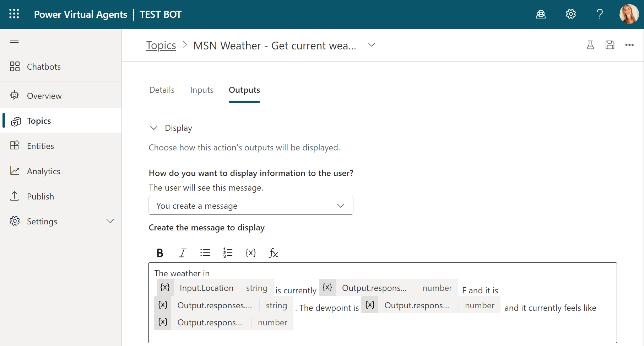Image resolution: width=644 pixels, height=346 pixels.
Task: Click the MSN Weather topic title
Action: pyautogui.click(x=275, y=46)
